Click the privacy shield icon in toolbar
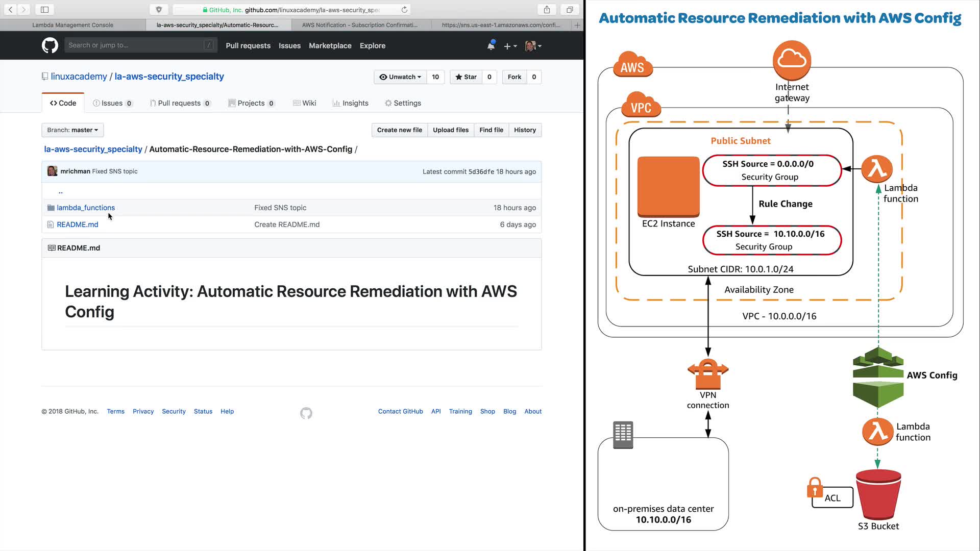This screenshot has width=980, height=551. tap(159, 10)
